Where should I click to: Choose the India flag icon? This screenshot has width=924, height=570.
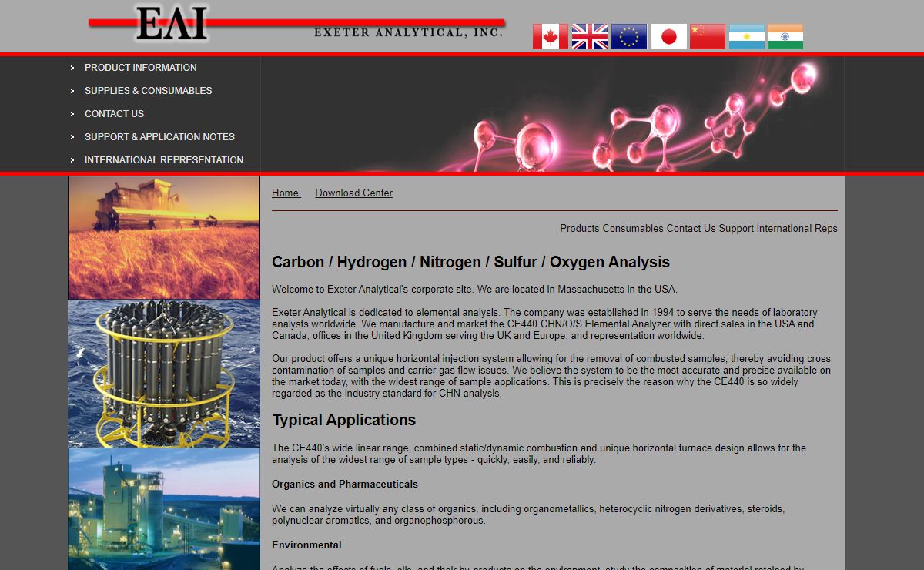tap(785, 36)
